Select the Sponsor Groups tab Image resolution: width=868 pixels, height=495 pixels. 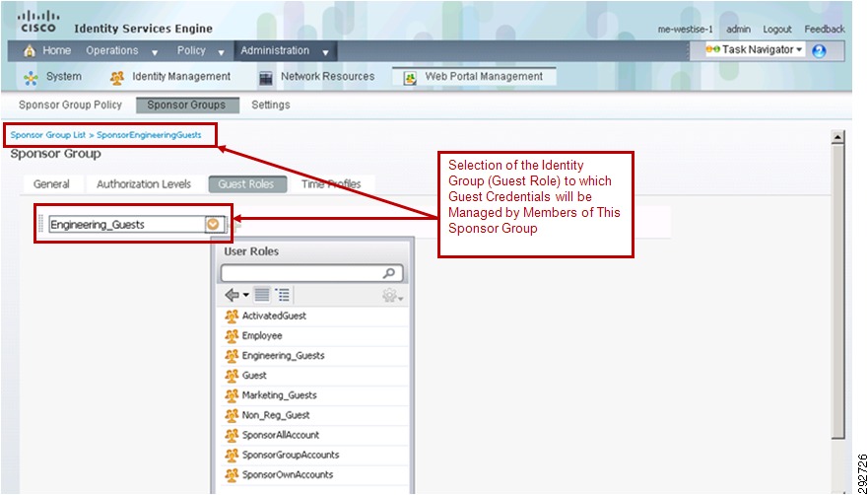(186, 105)
